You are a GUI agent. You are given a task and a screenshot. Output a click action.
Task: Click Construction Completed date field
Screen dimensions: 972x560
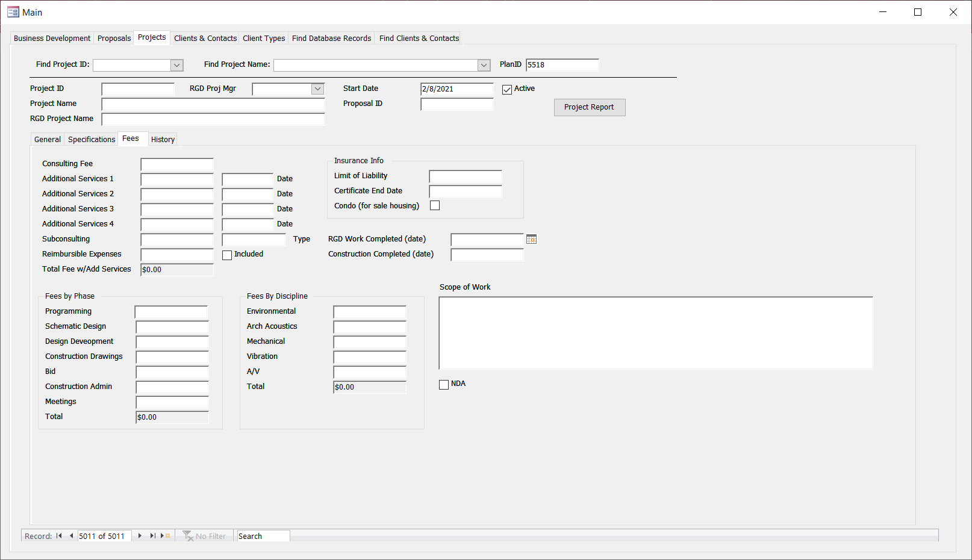pos(487,255)
